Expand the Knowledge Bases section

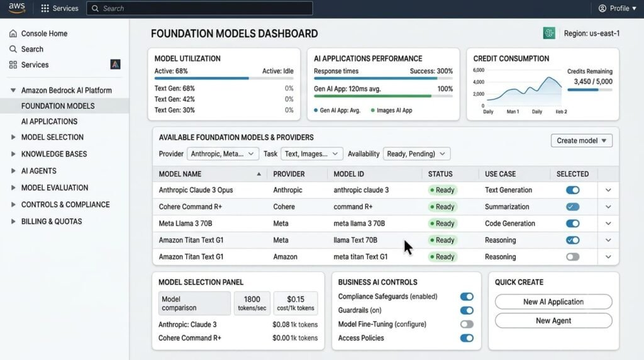[13, 154]
